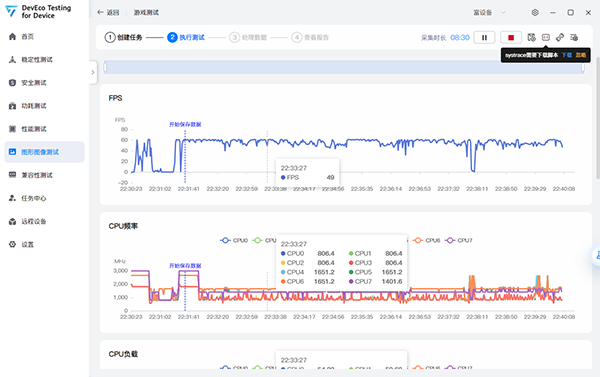Toggle CPU0 series in CPU频率 legend
The height and width of the screenshot is (377, 600).
234,240
